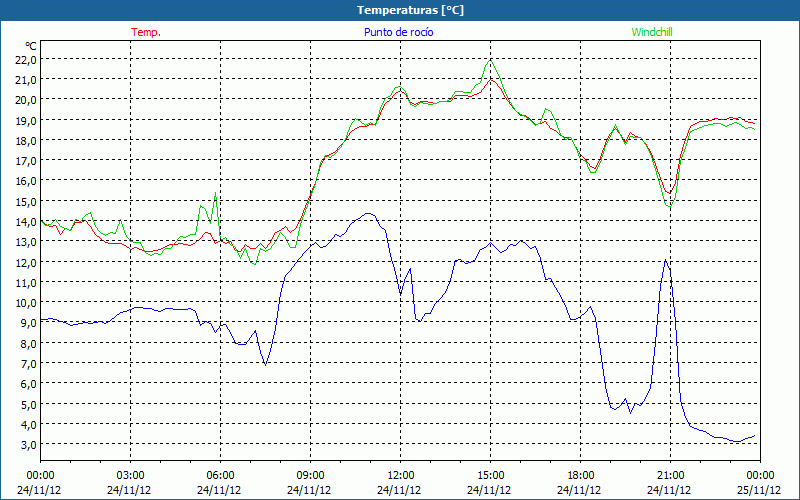Click the 5,0 y-axis value
This screenshot has height=500, width=800.
(29, 404)
